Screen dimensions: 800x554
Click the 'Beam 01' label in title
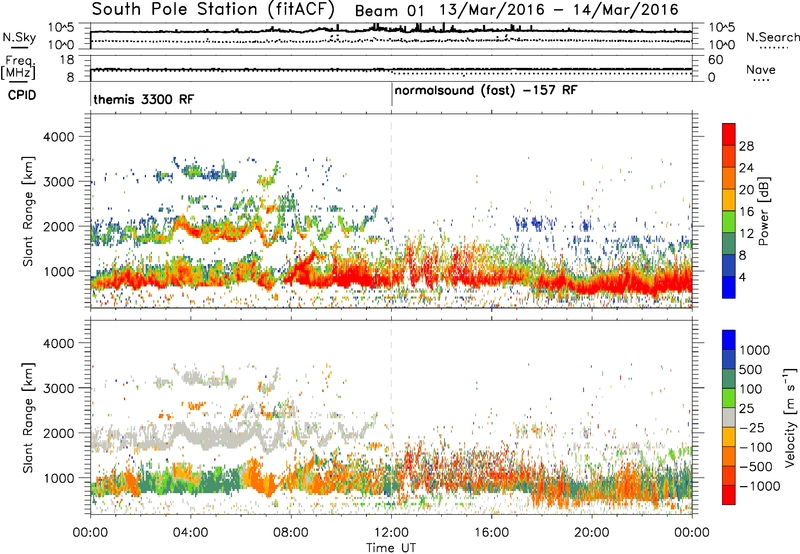389,11
